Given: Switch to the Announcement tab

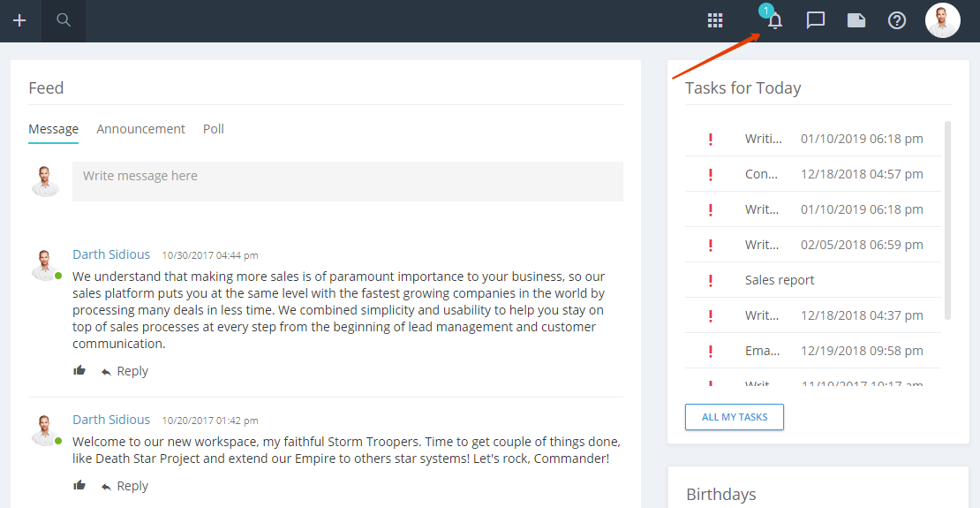Looking at the screenshot, I should point(140,129).
